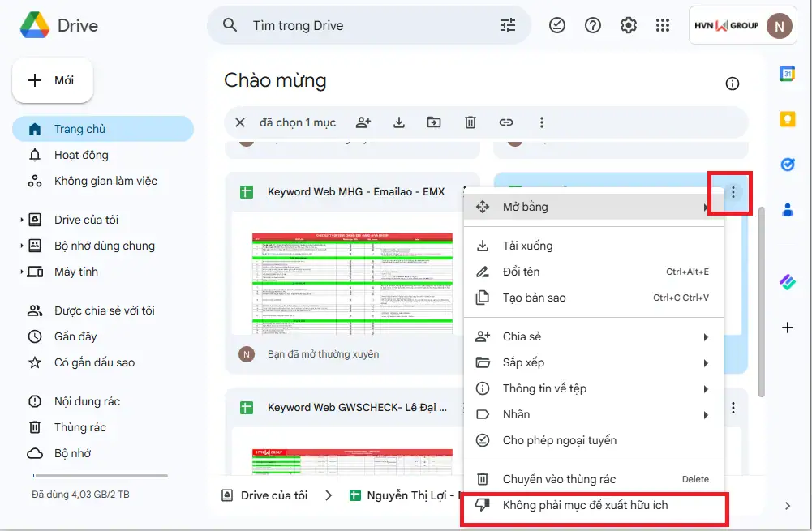Expand the Bộ nhớ dùng chung tree
812x531 pixels.
[x=22, y=246]
